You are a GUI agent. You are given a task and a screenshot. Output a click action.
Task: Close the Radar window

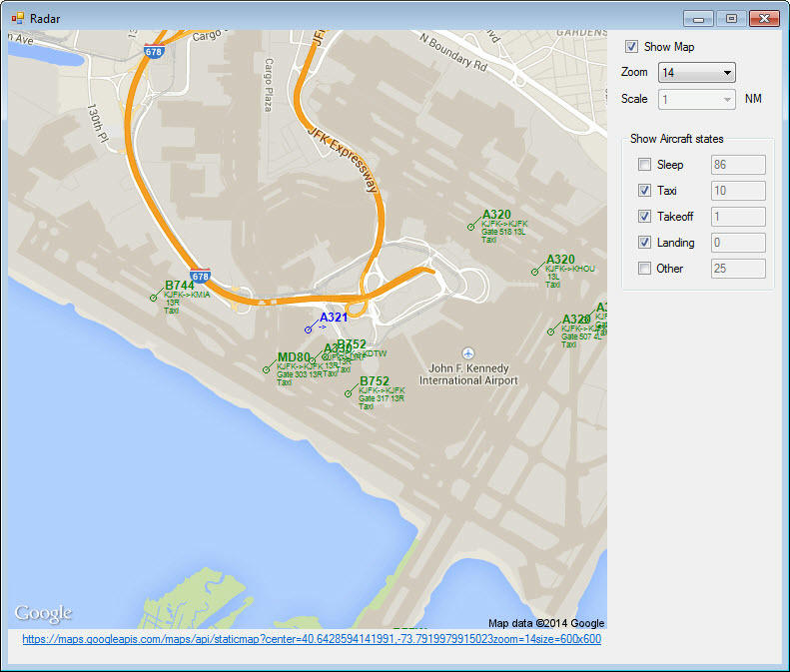point(764,19)
